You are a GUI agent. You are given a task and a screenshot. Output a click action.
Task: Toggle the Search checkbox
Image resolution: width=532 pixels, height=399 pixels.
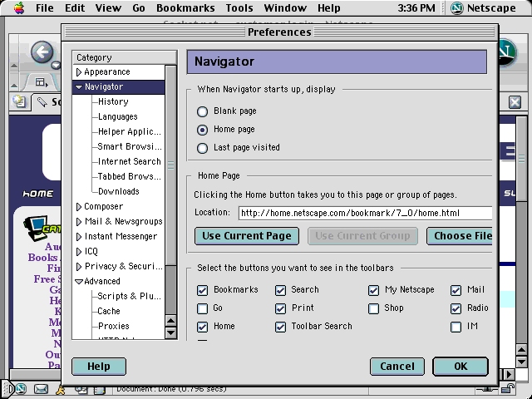281,290
